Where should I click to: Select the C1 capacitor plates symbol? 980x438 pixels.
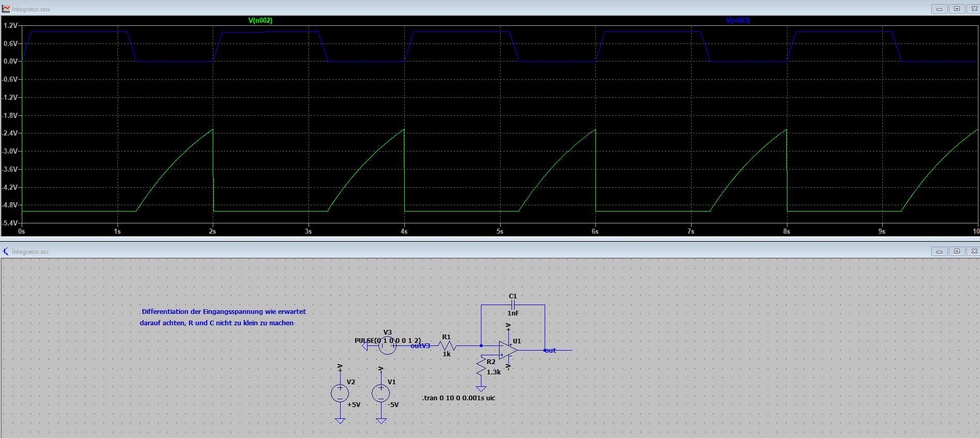[513, 305]
